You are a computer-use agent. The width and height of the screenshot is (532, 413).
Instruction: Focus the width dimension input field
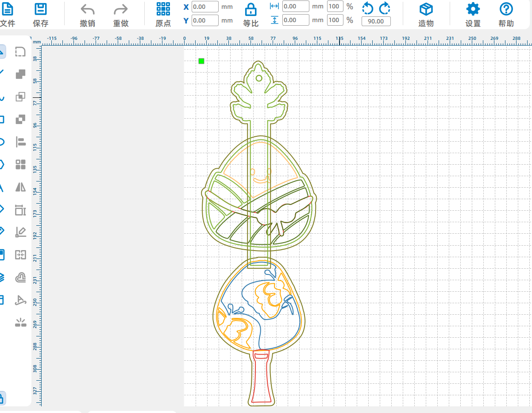point(295,7)
